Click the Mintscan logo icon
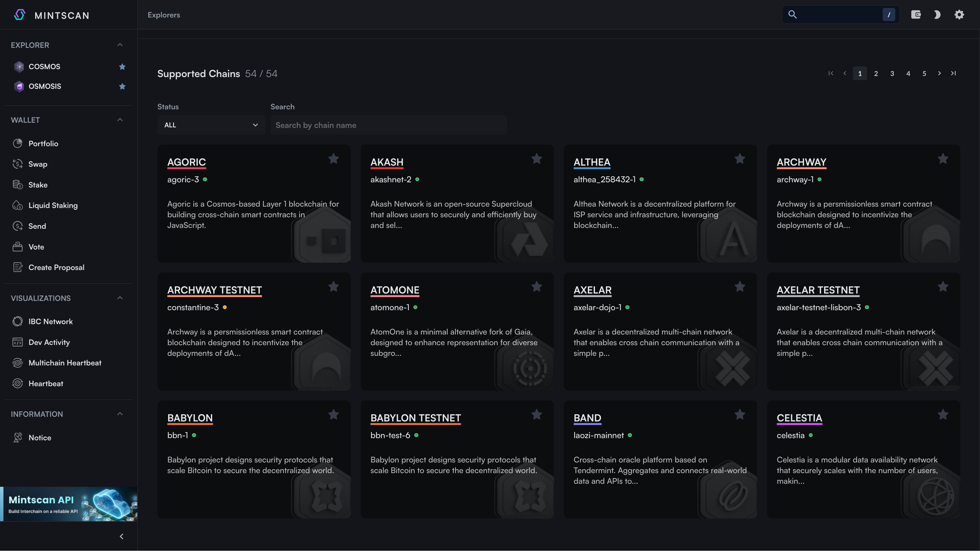The height and width of the screenshot is (551, 980). pos(20,15)
